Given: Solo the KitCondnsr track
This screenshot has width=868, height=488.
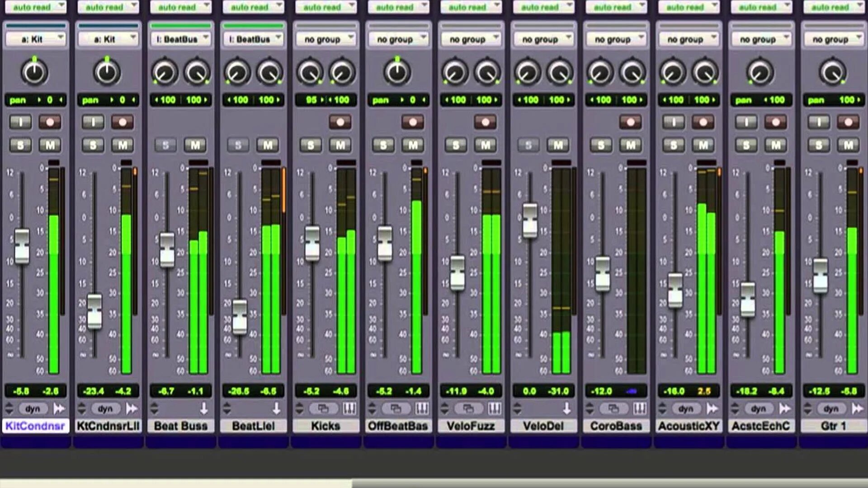Looking at the screenshot, I should click(20, 145).
